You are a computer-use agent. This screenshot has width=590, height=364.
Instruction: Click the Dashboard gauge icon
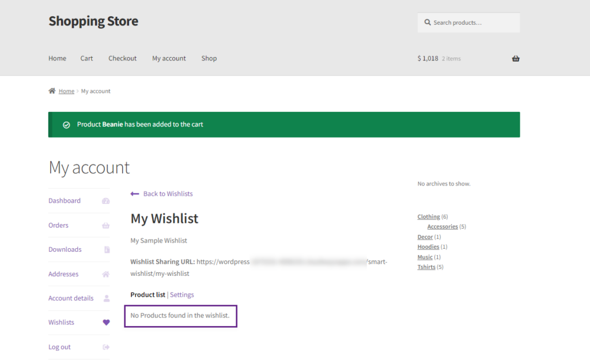click(106, 201)
